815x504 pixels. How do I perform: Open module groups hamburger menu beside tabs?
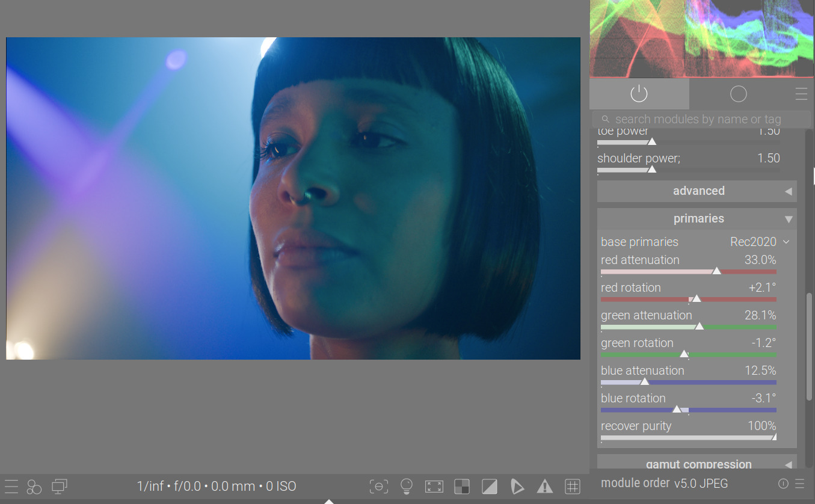pyautogui.click(x=801, y=94)
